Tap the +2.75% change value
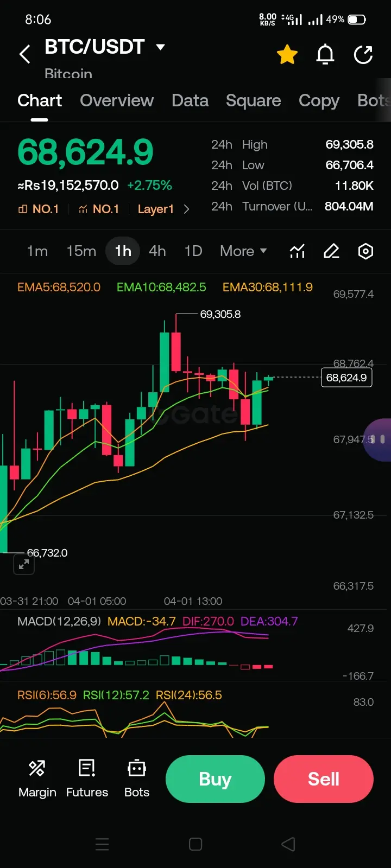 coord(149,186)
